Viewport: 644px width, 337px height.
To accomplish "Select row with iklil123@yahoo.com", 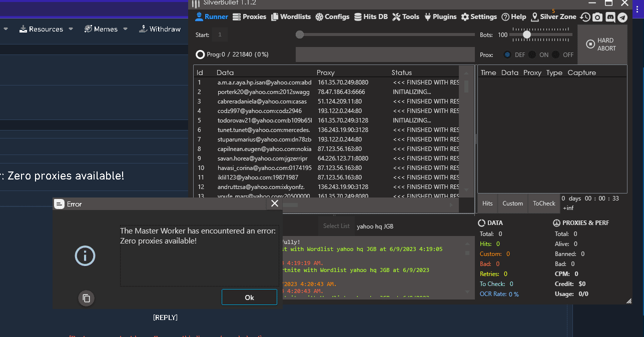I will 327,177.
